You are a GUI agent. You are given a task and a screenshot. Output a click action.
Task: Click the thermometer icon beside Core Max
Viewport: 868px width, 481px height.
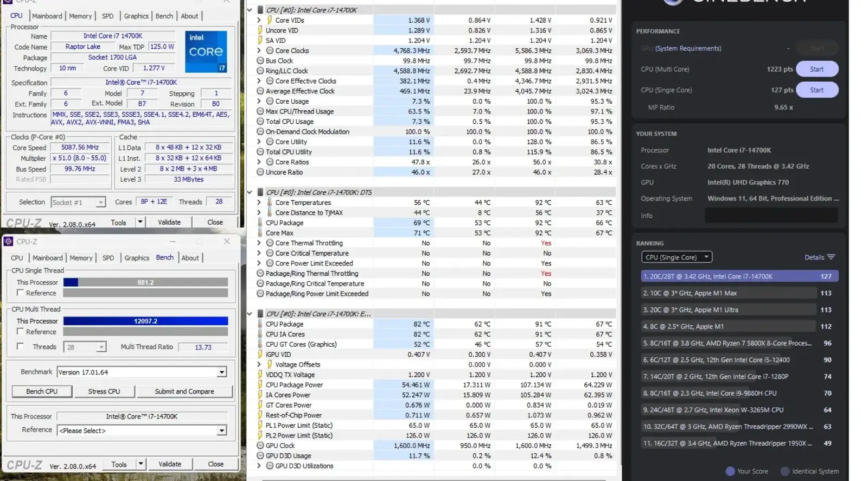pyautogui.click(x=260, y=233)
